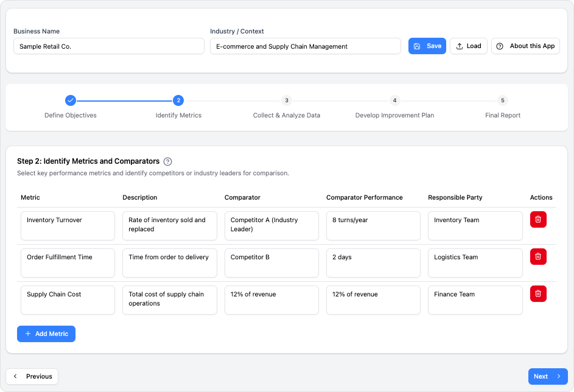Edit the Logistics Team field
The image size is (574, 392).
[x=475, y=263]
